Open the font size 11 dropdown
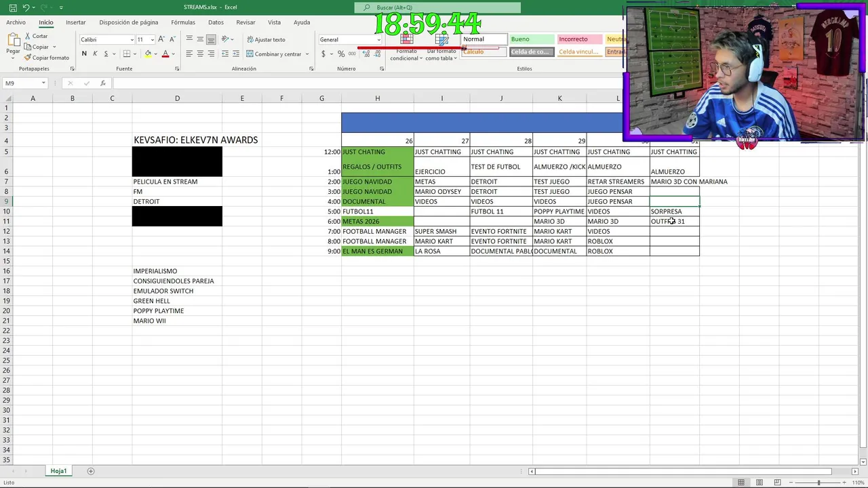The height and width of the screenshot is (488, 868). tap(152, 39)
